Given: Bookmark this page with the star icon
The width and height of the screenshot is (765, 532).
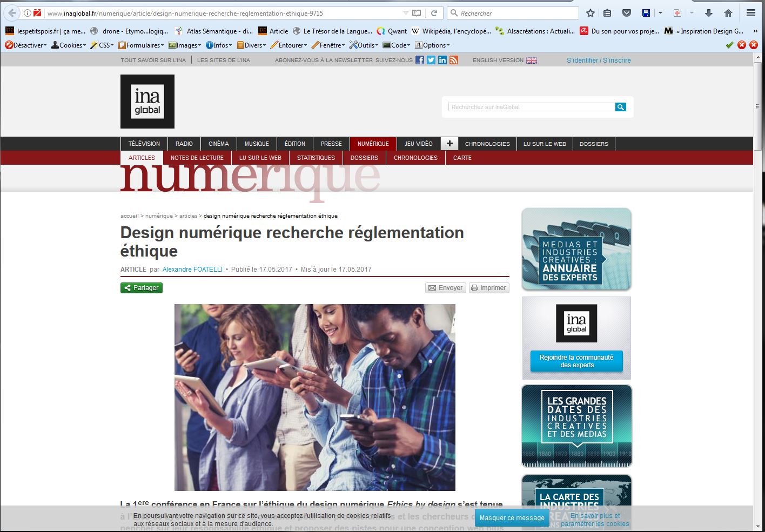Looking at the screenshot, I should pos(590,13).
